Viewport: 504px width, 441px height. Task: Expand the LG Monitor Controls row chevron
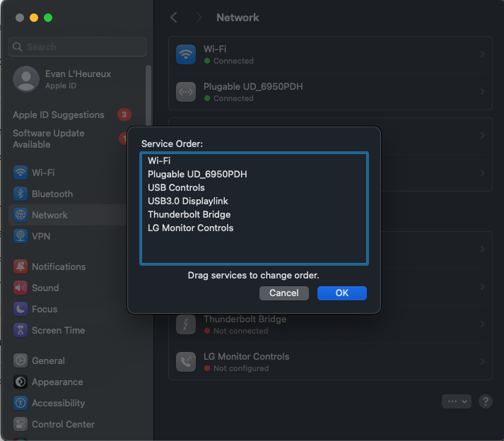[x=482, y=362]
